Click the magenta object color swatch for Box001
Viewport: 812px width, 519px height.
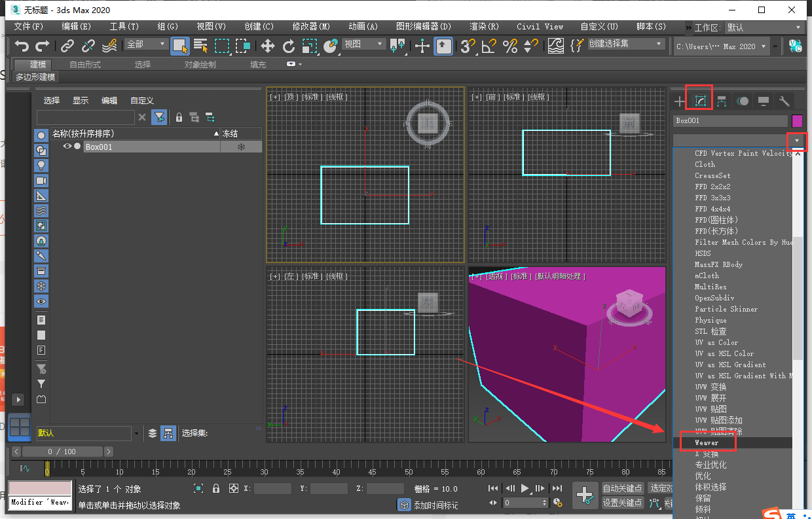pos(798,120)
